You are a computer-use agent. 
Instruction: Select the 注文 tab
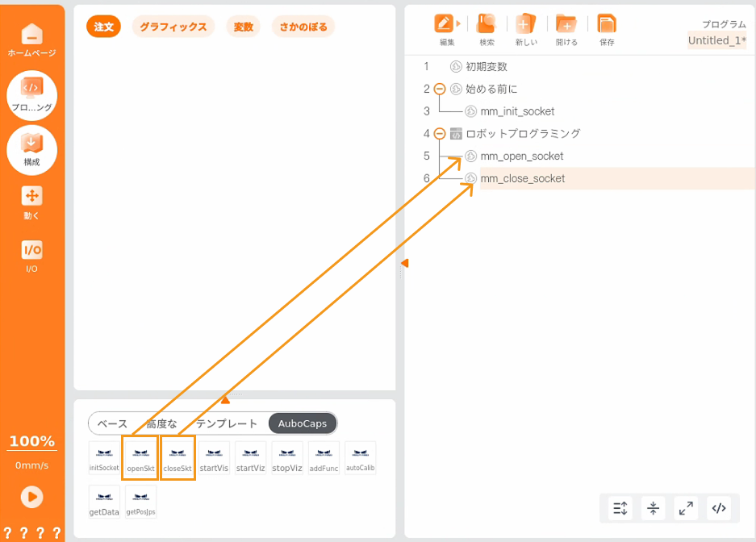pyautogui.click(x=103, y=27)
